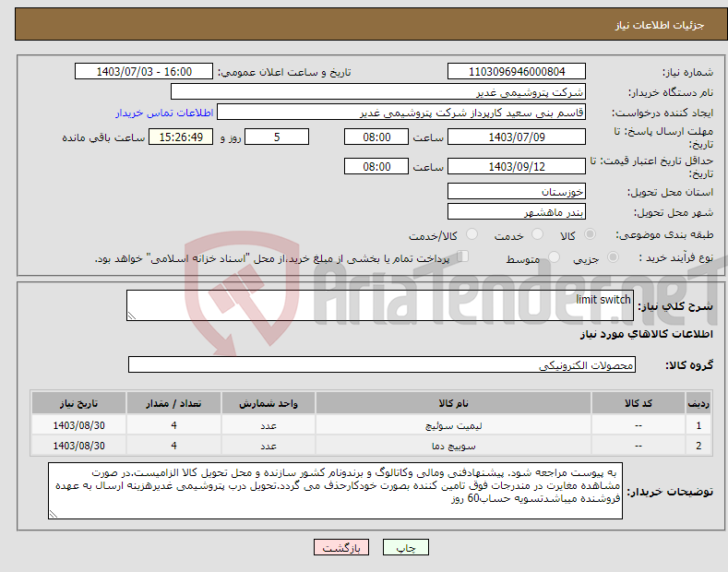This screenshot has width=728, height=572.
Task: Click the request creator field قاسم بنی سعید
Action: click(x=401, y=113)
